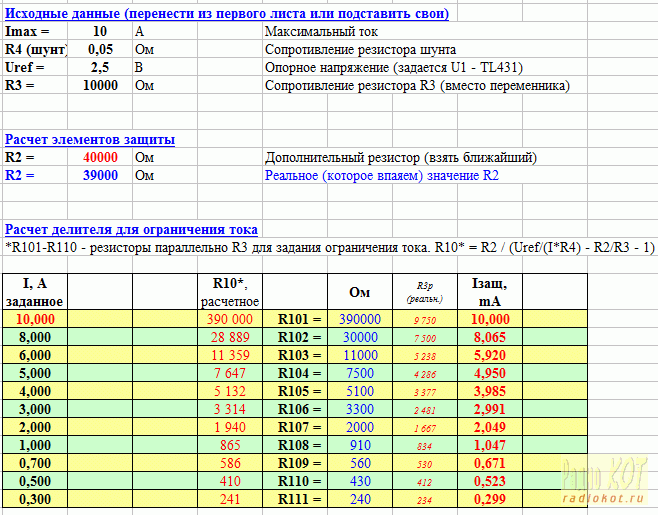This screenshot has width=658, height=515.
Task: Click the 'Расчет элементов защиты' heading
Action: tap(90, 139)
